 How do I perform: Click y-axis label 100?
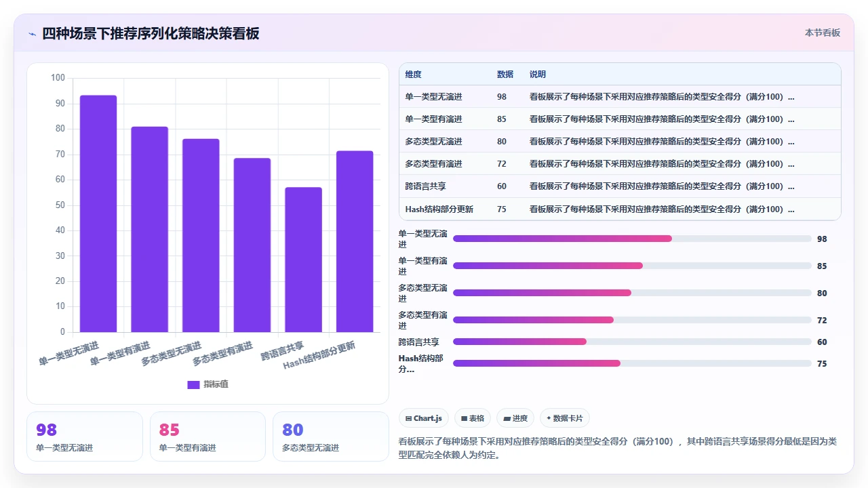pyautogui.click(x=58, y=78)
